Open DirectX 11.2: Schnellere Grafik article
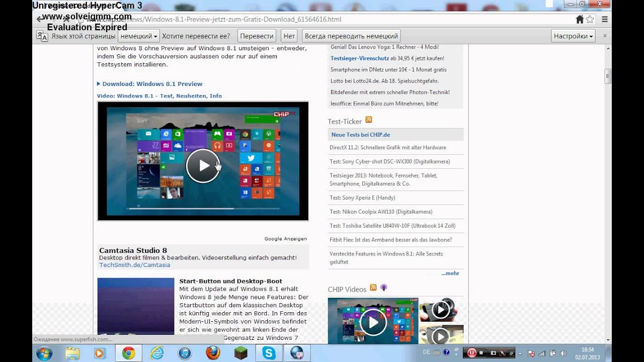The width and height of the screenshot is (644, 362). pos(388,147)
